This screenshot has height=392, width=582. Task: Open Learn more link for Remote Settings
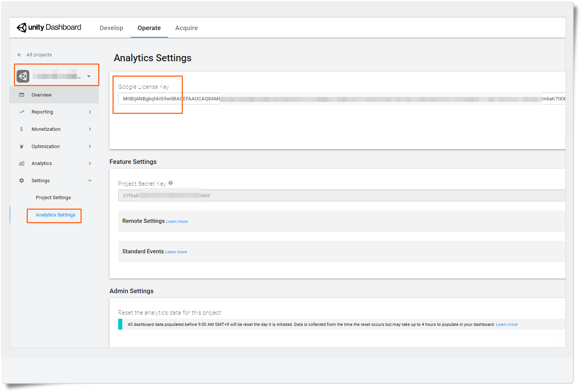tap(177, 222)
